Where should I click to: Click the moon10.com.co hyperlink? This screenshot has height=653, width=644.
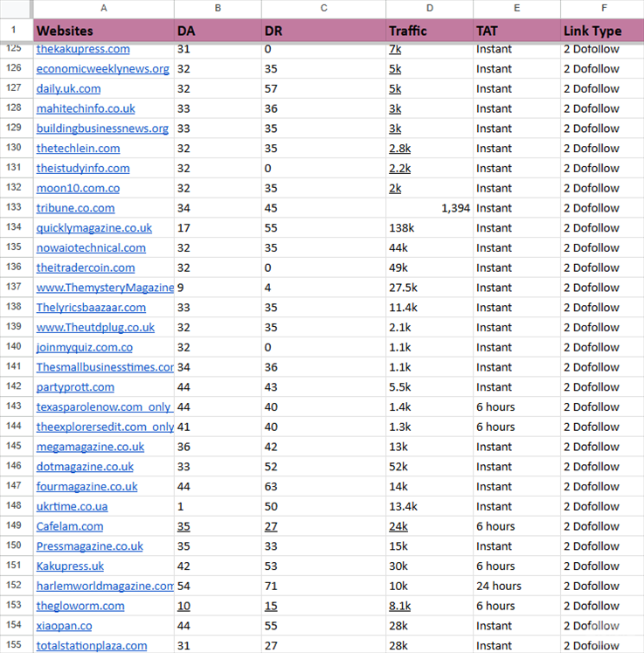[78, 188]
